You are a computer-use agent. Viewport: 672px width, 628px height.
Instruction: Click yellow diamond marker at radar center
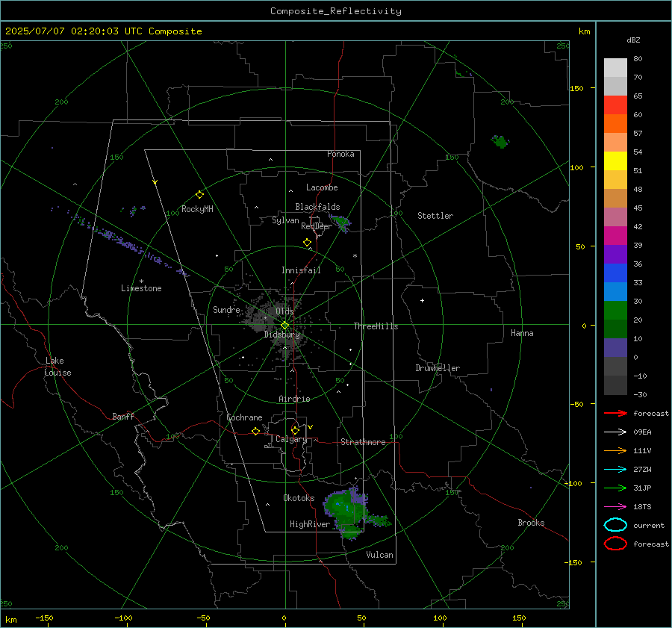[x=284, y=326]
